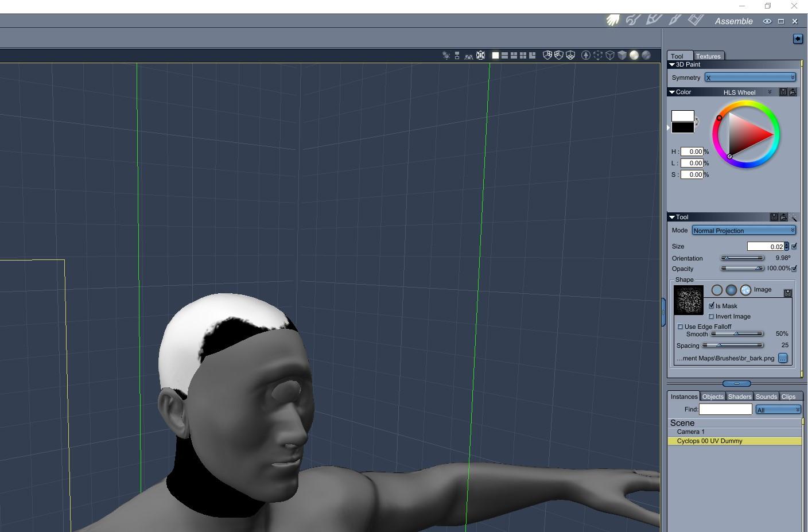
Task: Click the interactive renderer settings icon
Action: pos(446,56)
